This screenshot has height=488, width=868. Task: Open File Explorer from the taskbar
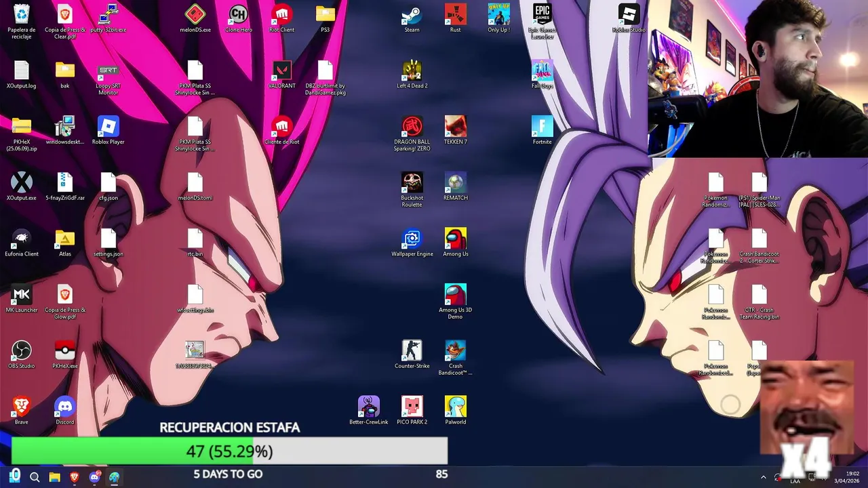(x=54, y=477)
